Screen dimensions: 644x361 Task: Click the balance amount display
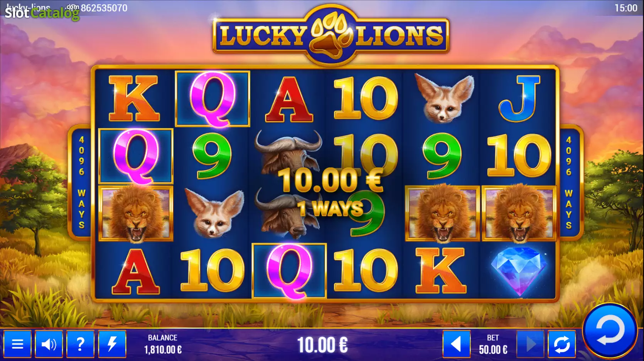tap(163, 349)
